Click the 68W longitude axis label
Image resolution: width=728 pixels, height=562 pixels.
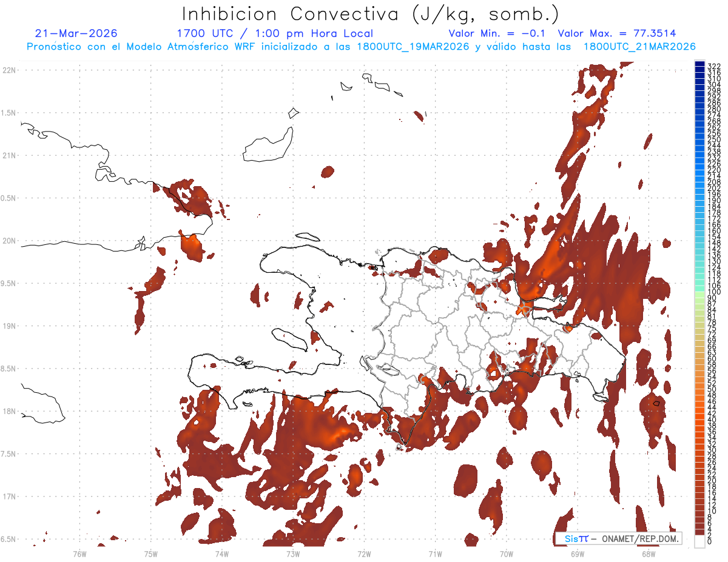tap(649, 554)
